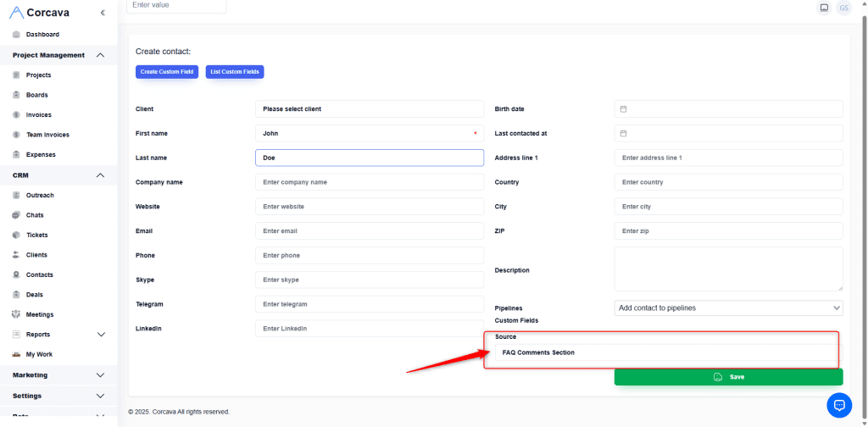Click the Enter value field at top
Screen dimensions: 868x427
click(176, 6)
